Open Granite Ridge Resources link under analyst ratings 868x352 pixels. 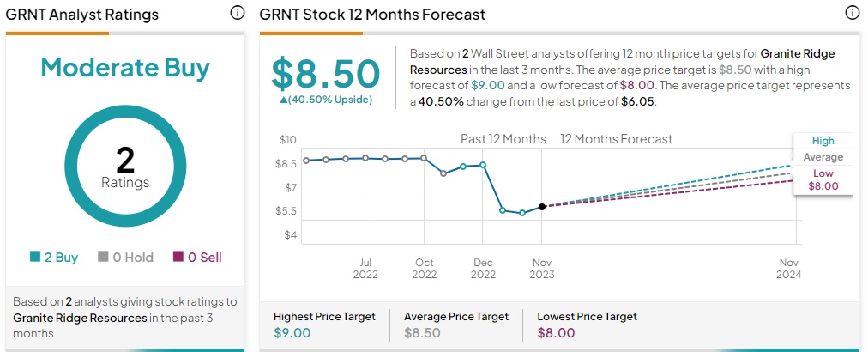tap(80, 318)
